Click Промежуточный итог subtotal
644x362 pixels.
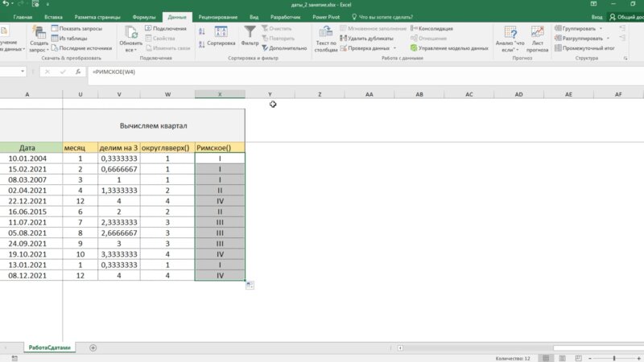(x=584, y=48)
